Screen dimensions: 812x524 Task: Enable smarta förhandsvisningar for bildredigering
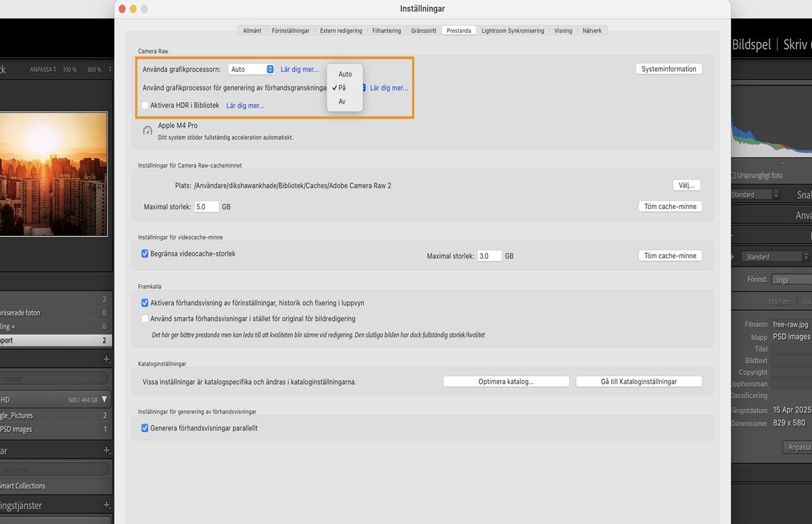tap(145, 318)
